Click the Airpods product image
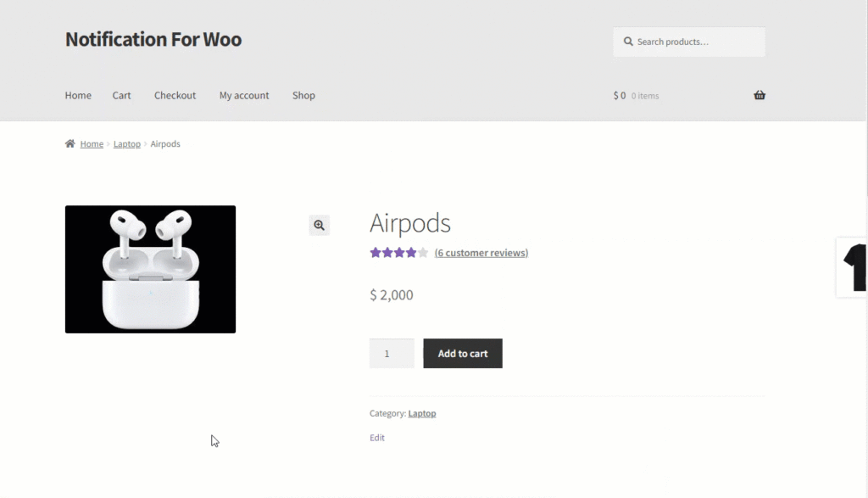The image size is (868, 498). click(x=151, y=269)
